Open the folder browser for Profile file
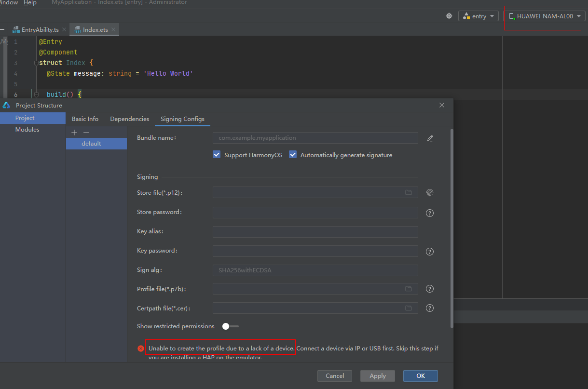This screenshot has width=588, height=389. coord(409,289)
